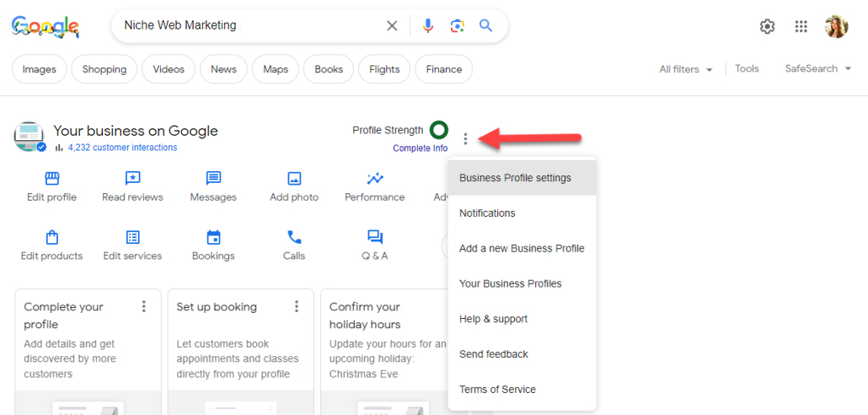Search by voice microphone icon

click(x=427, y=25)
